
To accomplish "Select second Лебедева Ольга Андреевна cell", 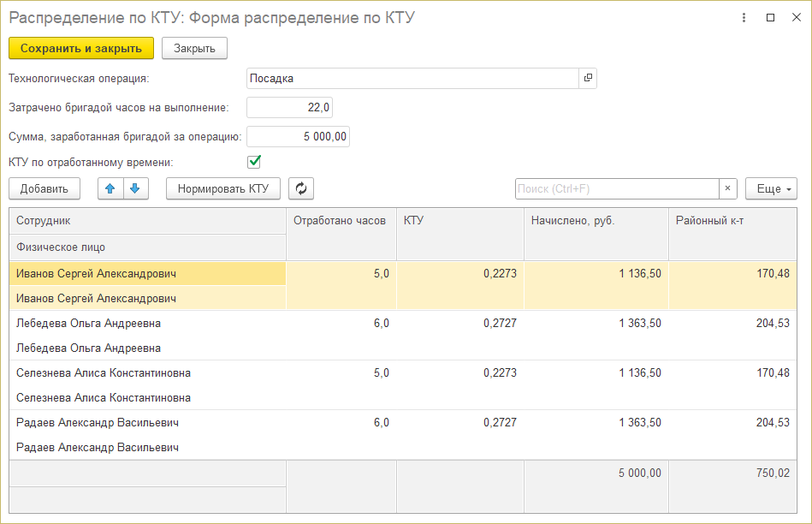I will click(147, 348).
